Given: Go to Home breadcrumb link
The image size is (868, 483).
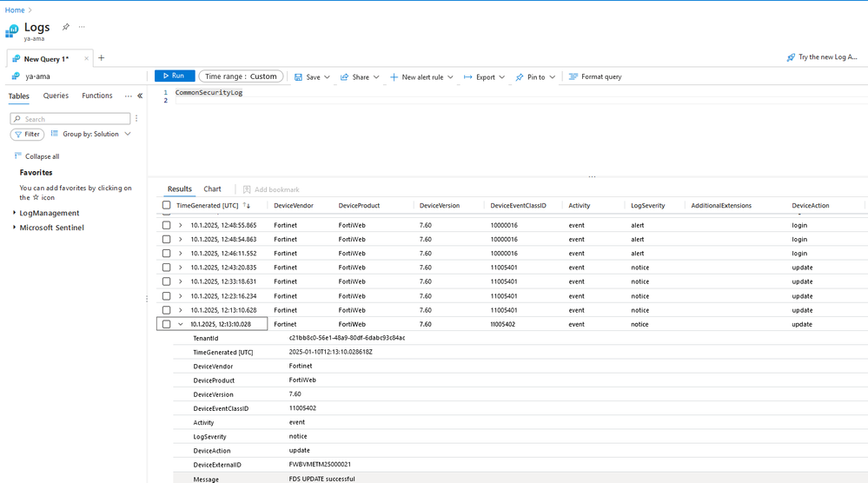Looking at the screenshot, I should coord(15,10).
